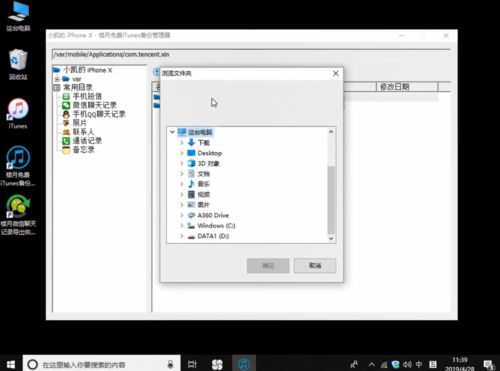Select A360 Drive in folder tree
The image size is (500, 371).
(x=208, y=215)
